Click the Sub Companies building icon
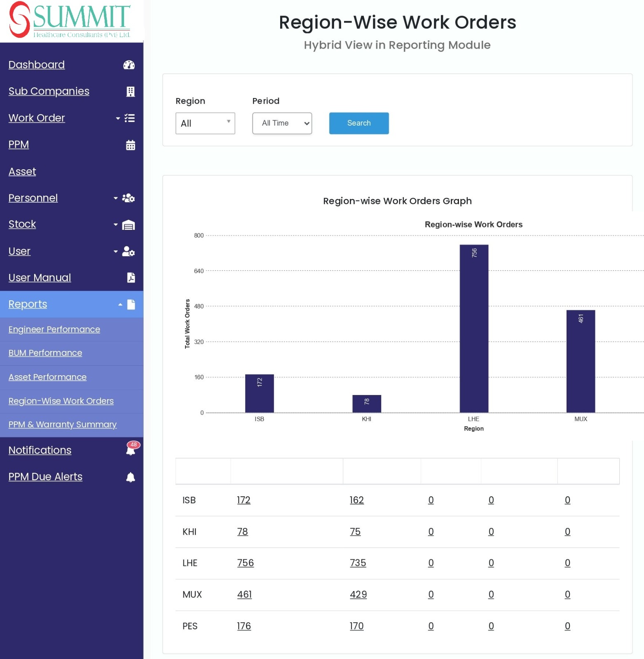The width and height of the screenshot is (644, 659). [131, 91]
